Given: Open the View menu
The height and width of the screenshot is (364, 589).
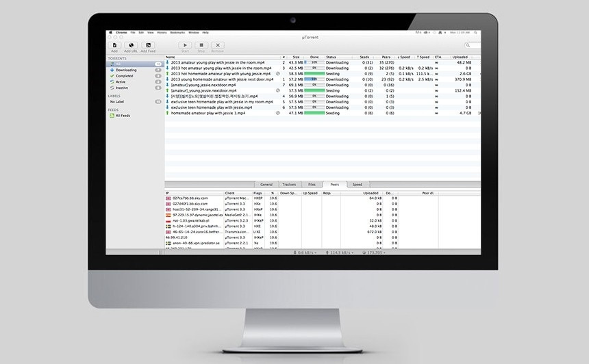Looking at the screenshot, I should tap(150, 33).
